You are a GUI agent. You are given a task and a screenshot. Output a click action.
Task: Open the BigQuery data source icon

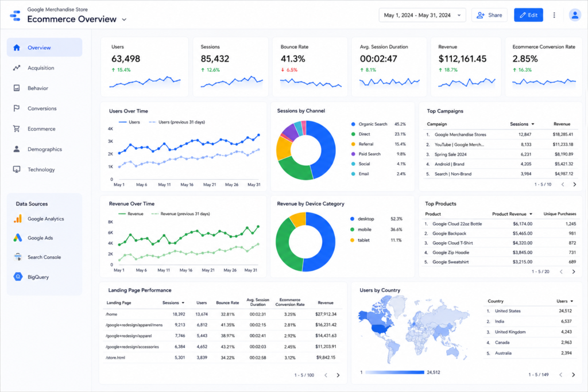tap(18, 277)
